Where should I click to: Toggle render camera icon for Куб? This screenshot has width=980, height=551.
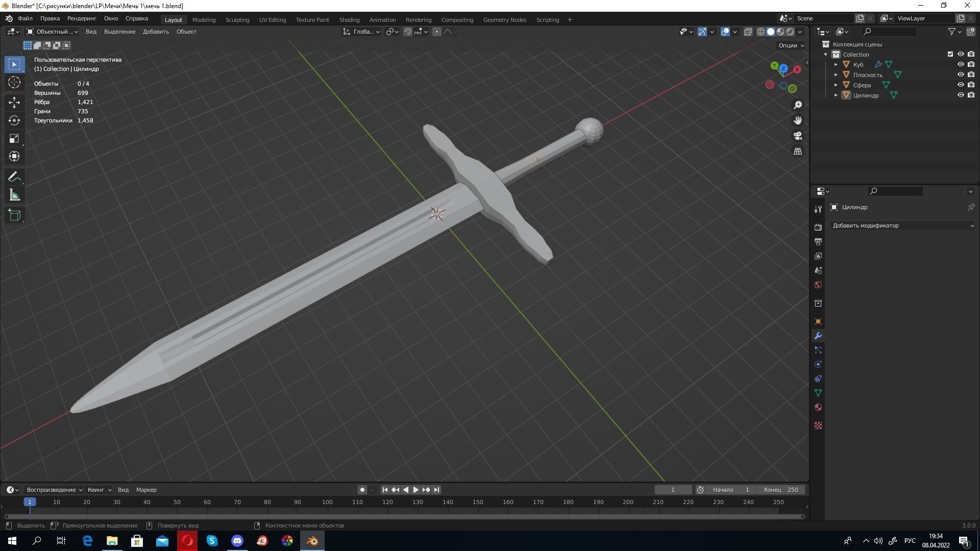(x=970, y=64)
